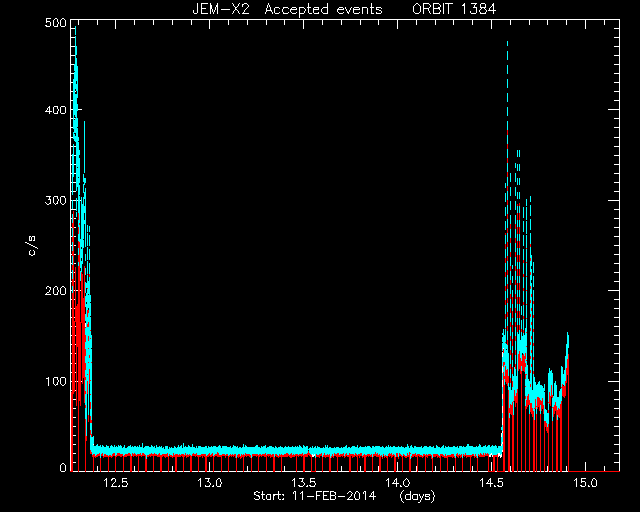Click the Start: 11-FEB-2014 axis label
This screenshot has width=640, height=512.
(314, 496)
